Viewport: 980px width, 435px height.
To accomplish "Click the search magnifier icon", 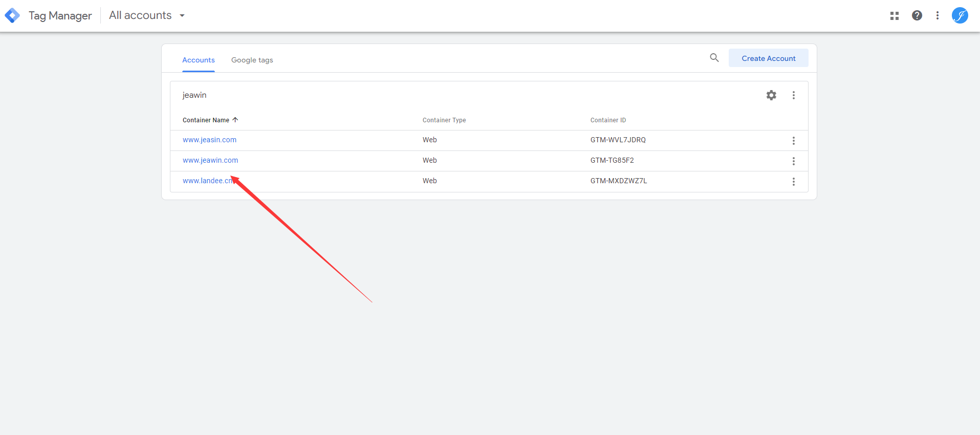I will pyautogui.click(x=714, y=58).
